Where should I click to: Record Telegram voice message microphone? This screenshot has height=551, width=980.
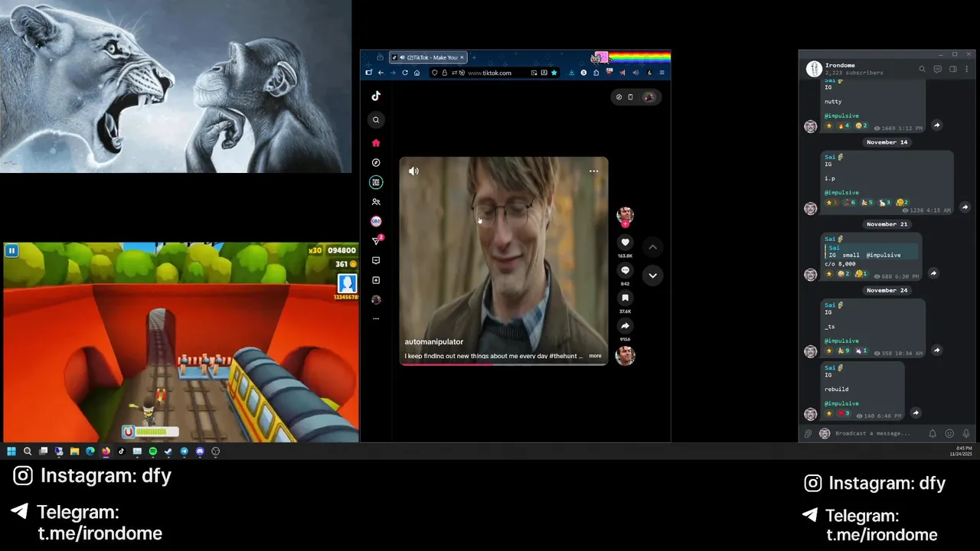[966, 434]
